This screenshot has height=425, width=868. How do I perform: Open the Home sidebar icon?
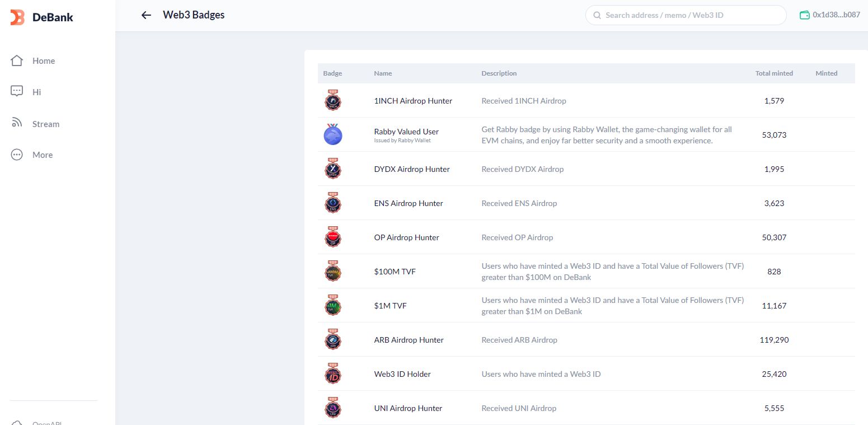point(17,60)
